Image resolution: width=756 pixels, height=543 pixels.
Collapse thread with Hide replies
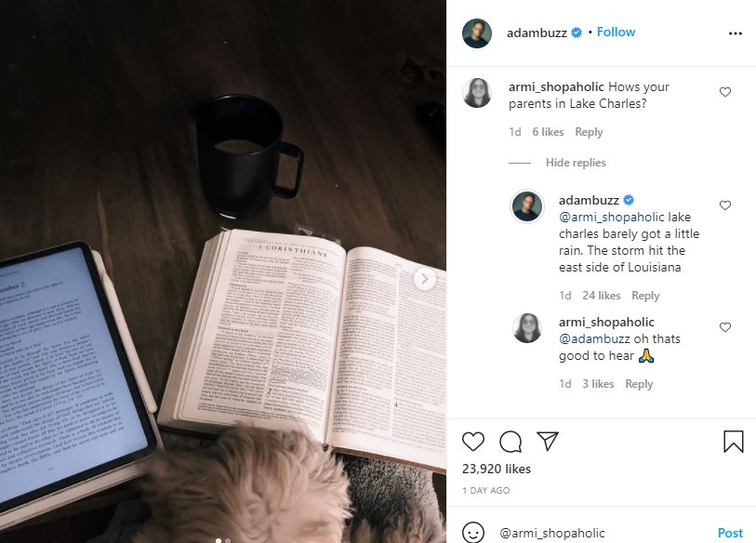[576, 163]
